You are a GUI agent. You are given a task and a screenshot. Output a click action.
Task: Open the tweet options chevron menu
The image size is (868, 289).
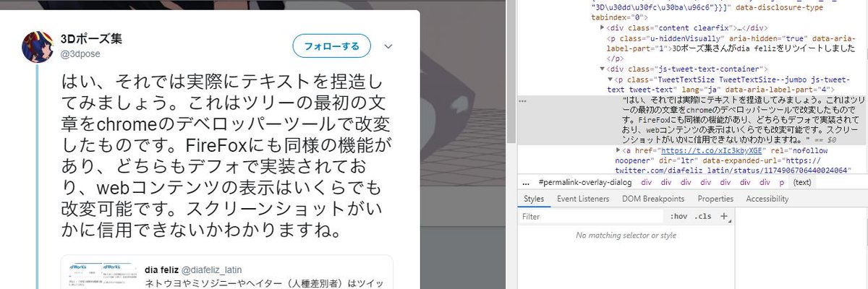[x=388, y=47]
